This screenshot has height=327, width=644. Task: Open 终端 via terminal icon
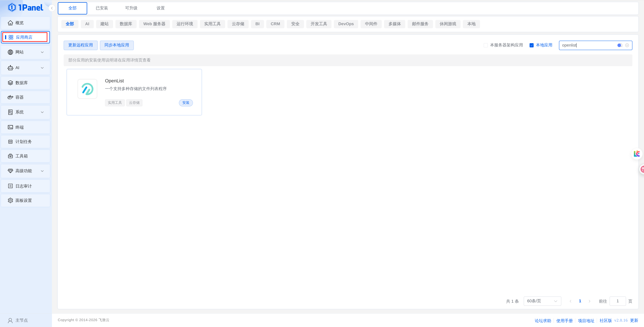tap(10, 127)
